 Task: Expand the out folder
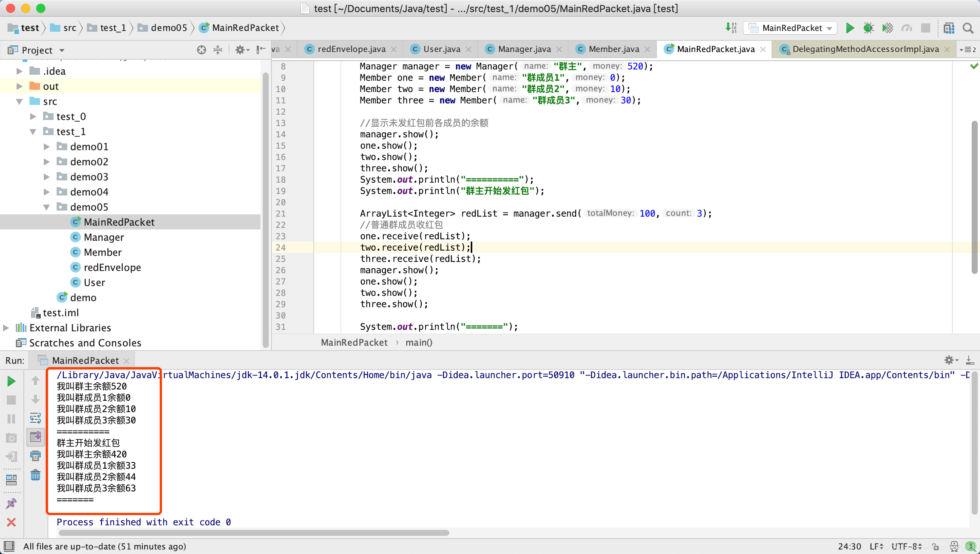coord(19,86)
